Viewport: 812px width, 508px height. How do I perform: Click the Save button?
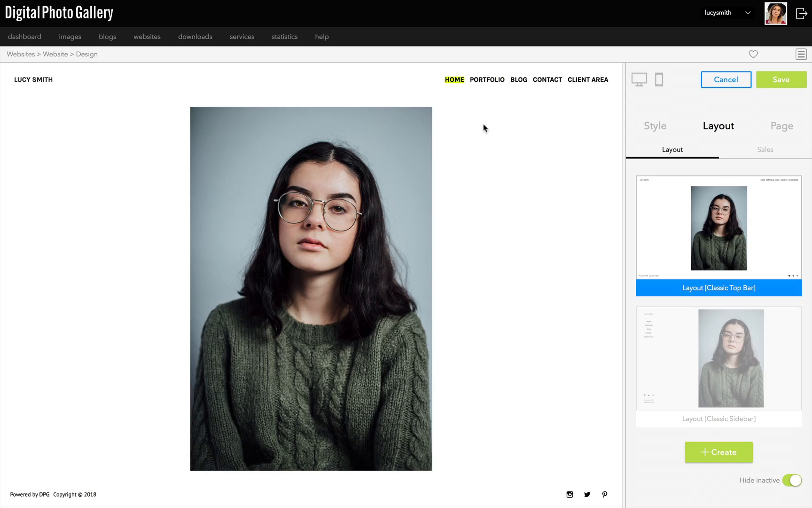(781, 79)
